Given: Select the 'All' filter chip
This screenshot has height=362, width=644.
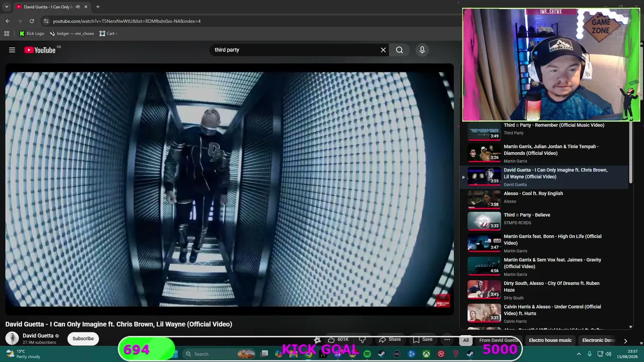Looking at the screenshot, I should point(466,340).
